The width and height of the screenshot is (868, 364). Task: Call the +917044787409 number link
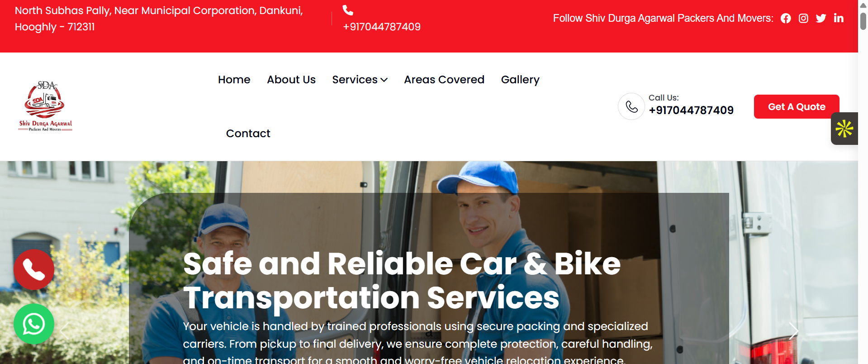(691, 110)
